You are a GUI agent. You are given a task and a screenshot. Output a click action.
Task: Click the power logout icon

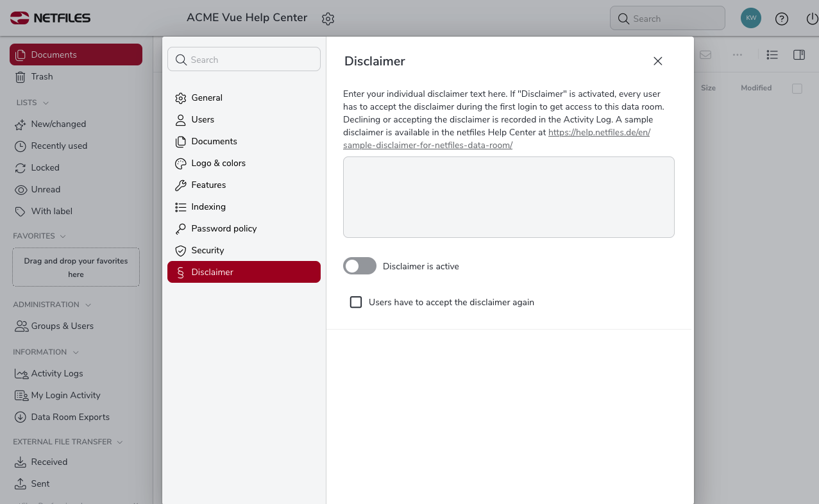(x=811, y=19)
